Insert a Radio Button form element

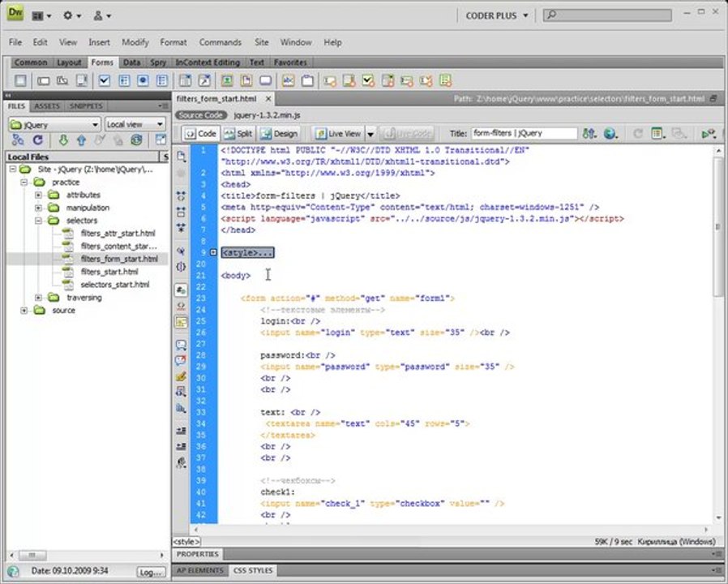click(143, 80)
